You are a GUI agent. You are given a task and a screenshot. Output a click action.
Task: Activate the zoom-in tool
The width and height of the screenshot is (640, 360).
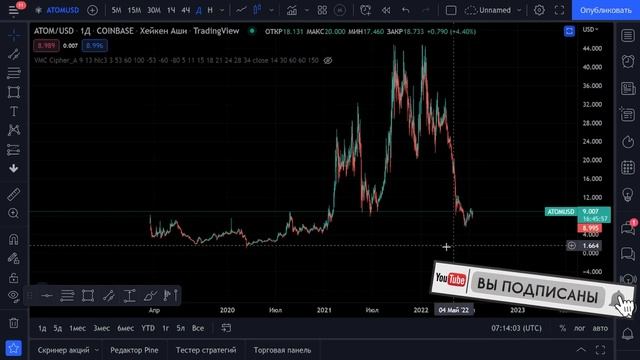[x=14, y=213]
